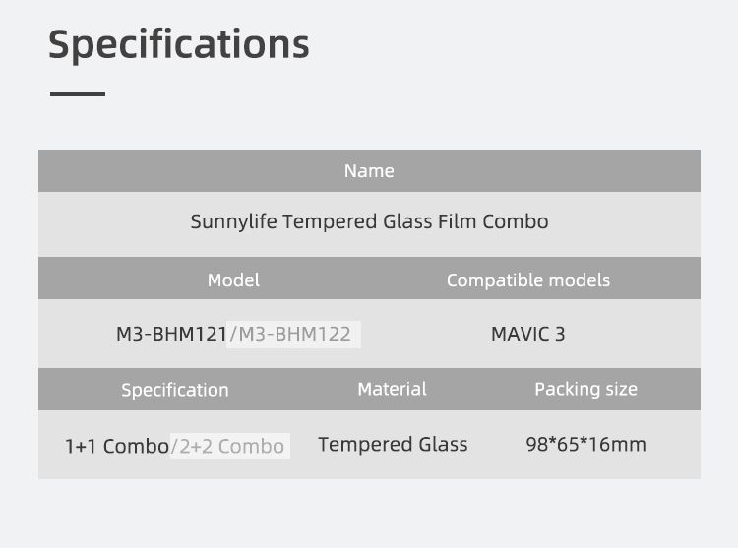Click the 98*65*16mm packing size value
Viewport: 738px width, 560px height.
click(585, 444)
